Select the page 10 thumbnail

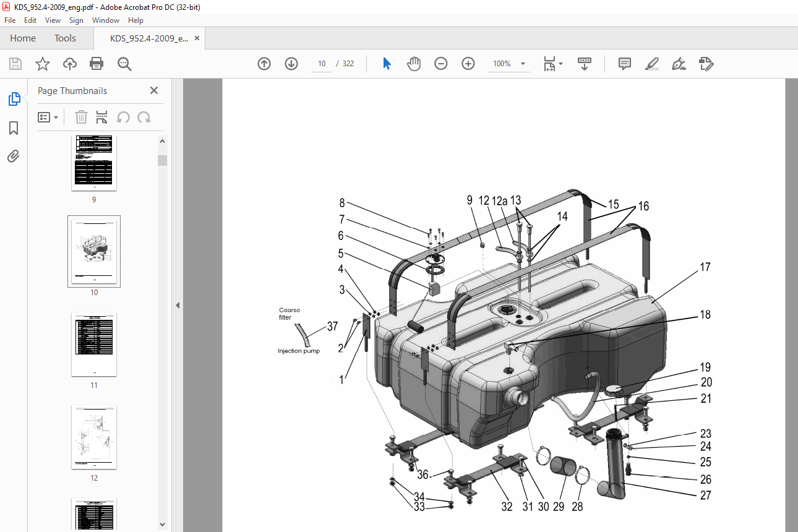(94, 251)
